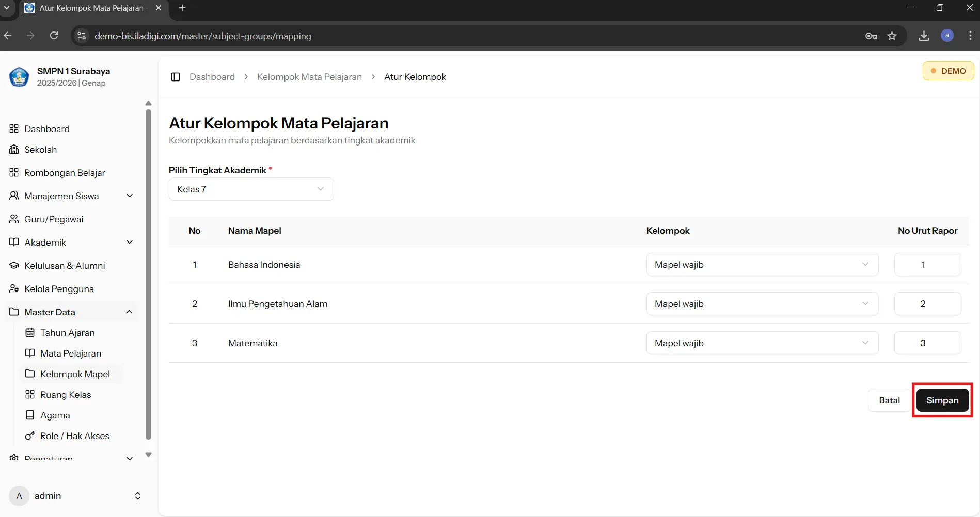Open Role / Hak Akses submenu

click(x=75, y=436)
